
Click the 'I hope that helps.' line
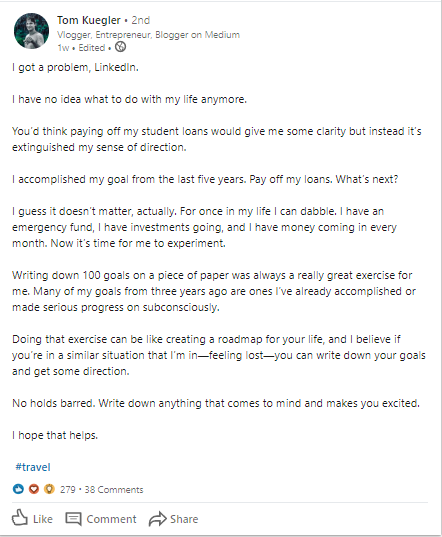[55, 435]
